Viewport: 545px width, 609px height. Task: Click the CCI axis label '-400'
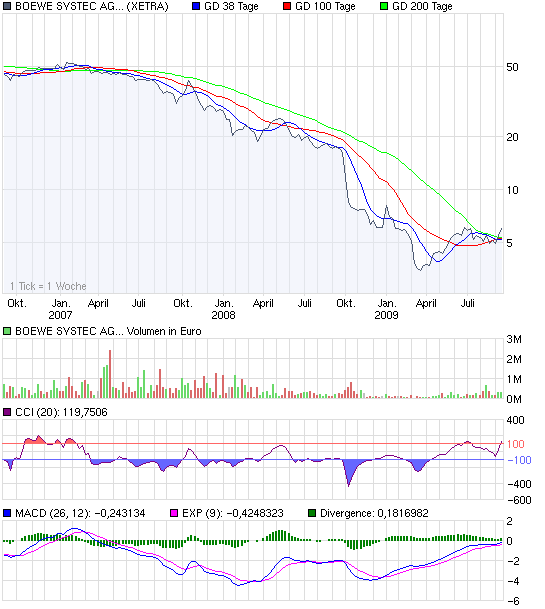click(x=519, y=484)
